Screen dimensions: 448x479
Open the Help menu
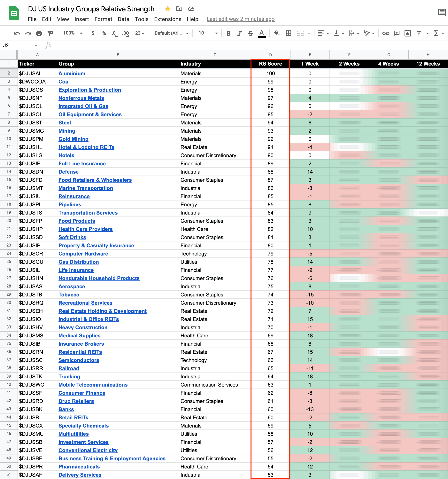(x=192, y=19)
